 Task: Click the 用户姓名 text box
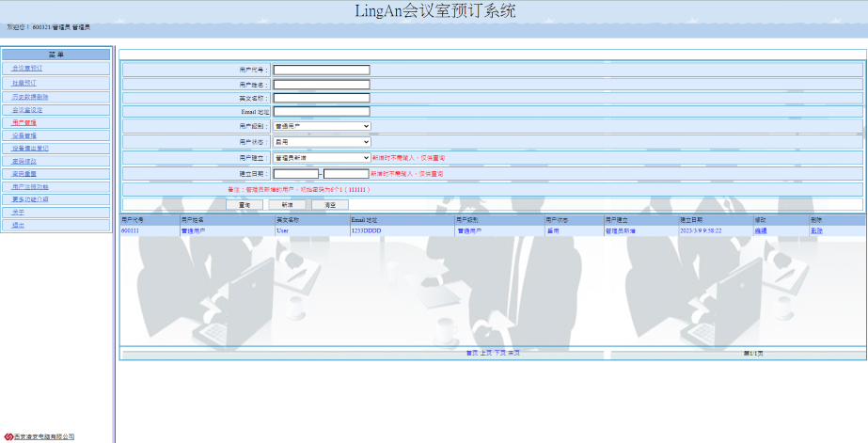tap(322, 84)
